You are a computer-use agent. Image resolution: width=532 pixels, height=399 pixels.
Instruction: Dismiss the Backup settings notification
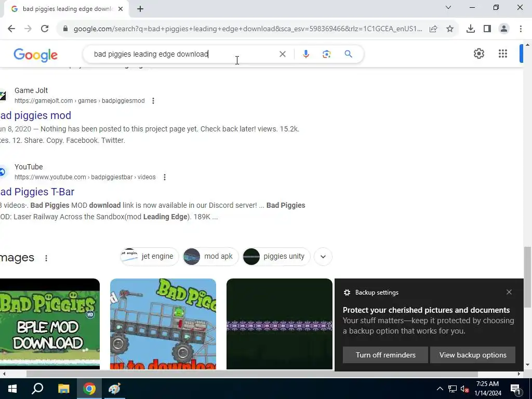click(x=509, y=292)
